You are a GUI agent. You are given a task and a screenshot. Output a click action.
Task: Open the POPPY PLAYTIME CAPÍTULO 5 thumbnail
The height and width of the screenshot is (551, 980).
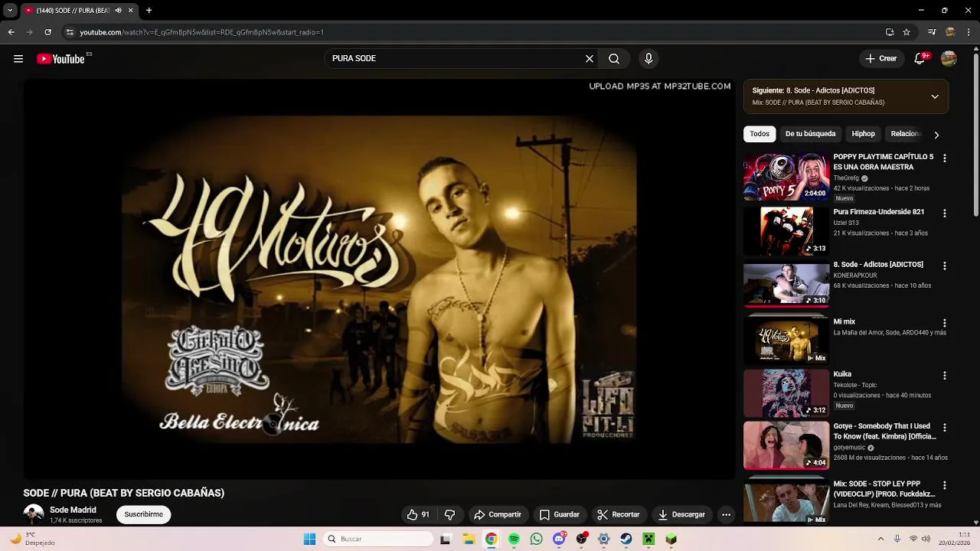click(786, 177)
